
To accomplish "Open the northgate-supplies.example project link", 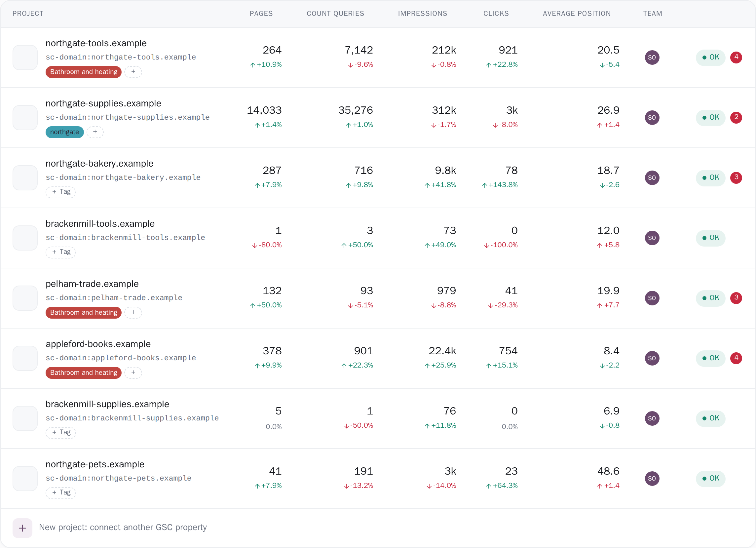I will [x=103, y=103].
